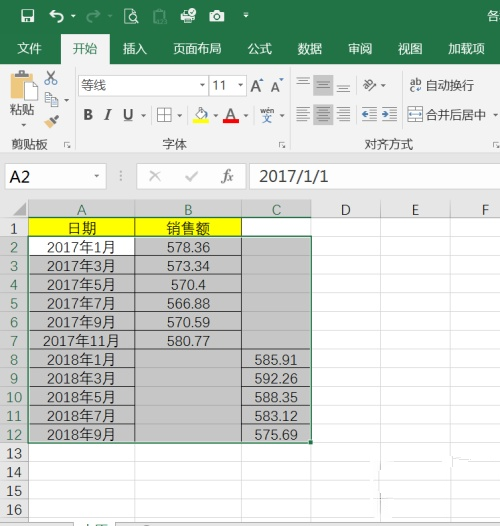
Task: Open the 公式 tab
Action: pyautogui.click(x=260, y=49)
